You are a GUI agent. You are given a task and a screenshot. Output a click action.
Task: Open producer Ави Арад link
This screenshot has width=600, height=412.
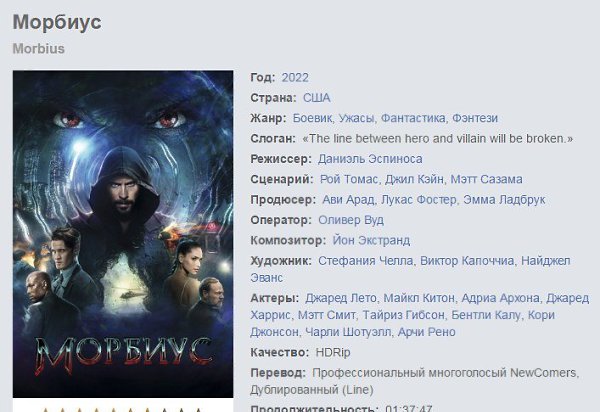pyautogui.click(x=348, y=200)
